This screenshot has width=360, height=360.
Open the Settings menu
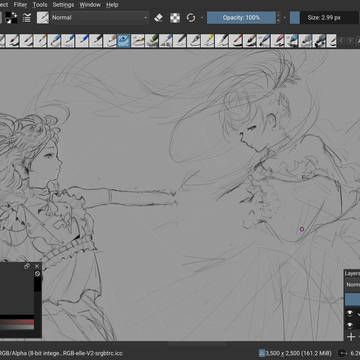[x=63, y=5]
